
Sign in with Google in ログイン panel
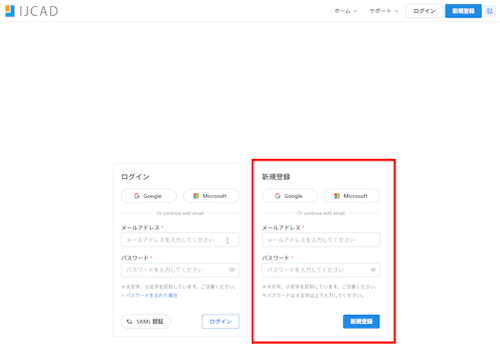pyautogui.click(x=149, y=196)
